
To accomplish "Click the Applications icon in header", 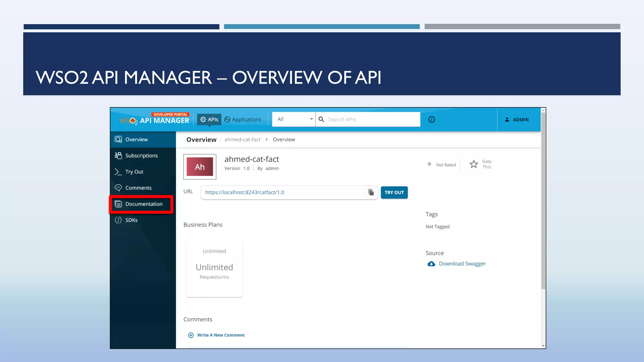I will pyautogui.click(x=227, y=119).
